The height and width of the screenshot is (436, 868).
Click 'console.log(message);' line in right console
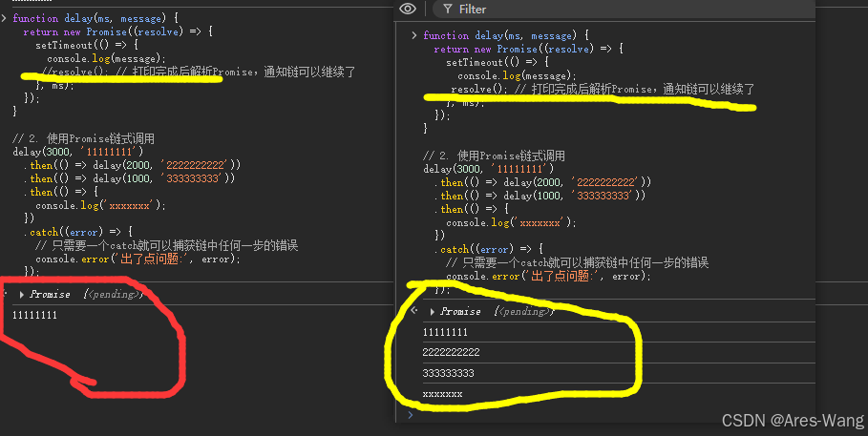point(517,75)
